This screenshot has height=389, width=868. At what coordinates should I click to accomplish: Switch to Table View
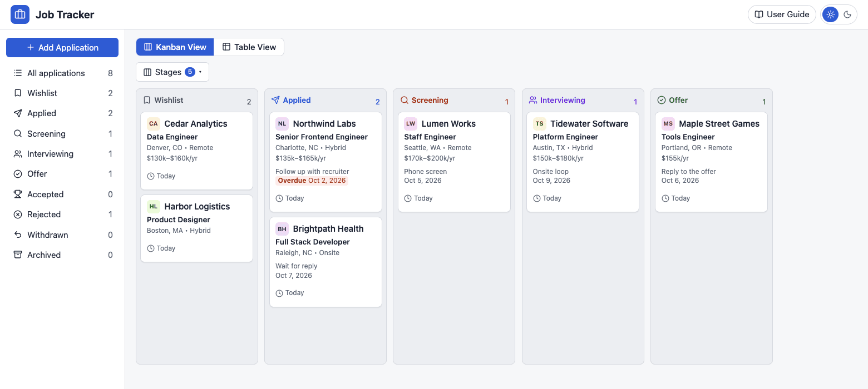click(x=249, y=47)
